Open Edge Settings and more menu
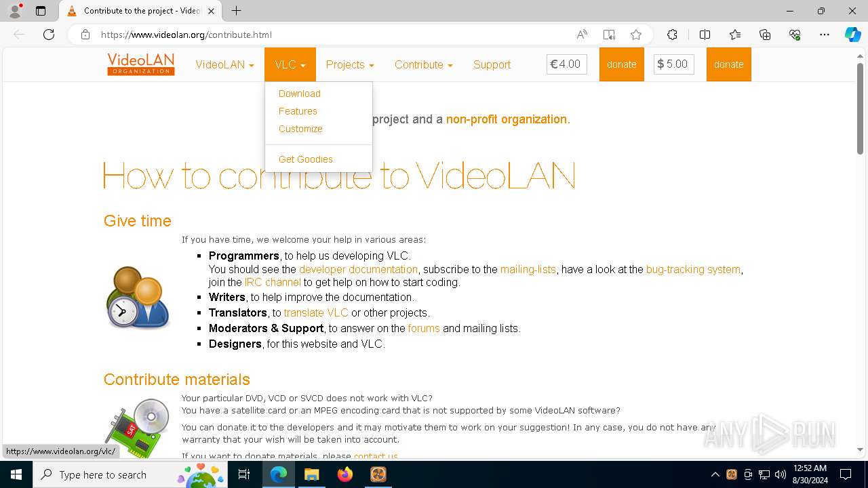The height and width of the screenshot is (488, 868). coord(825,35)
